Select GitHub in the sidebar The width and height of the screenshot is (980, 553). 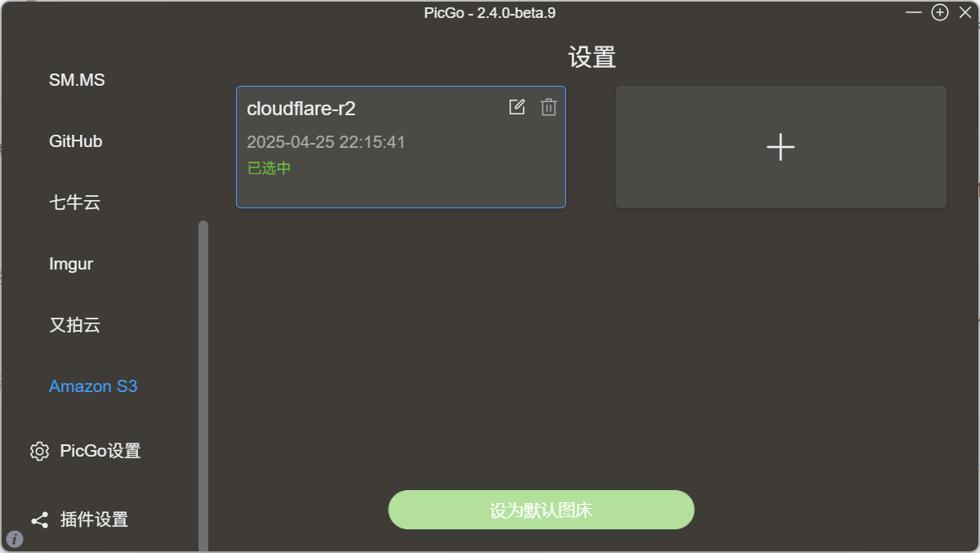coord(75,141)
